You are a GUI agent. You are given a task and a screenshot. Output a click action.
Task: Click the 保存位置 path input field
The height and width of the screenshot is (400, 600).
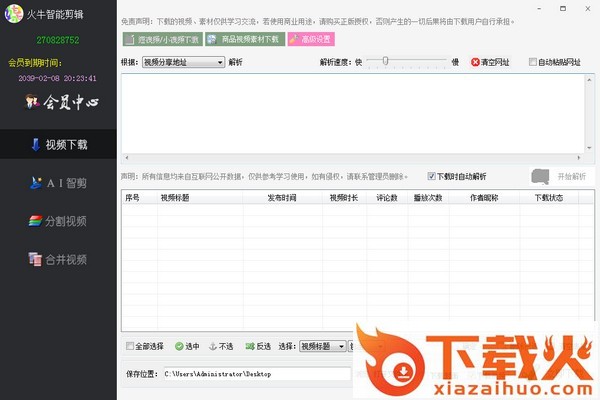(257, 374)
